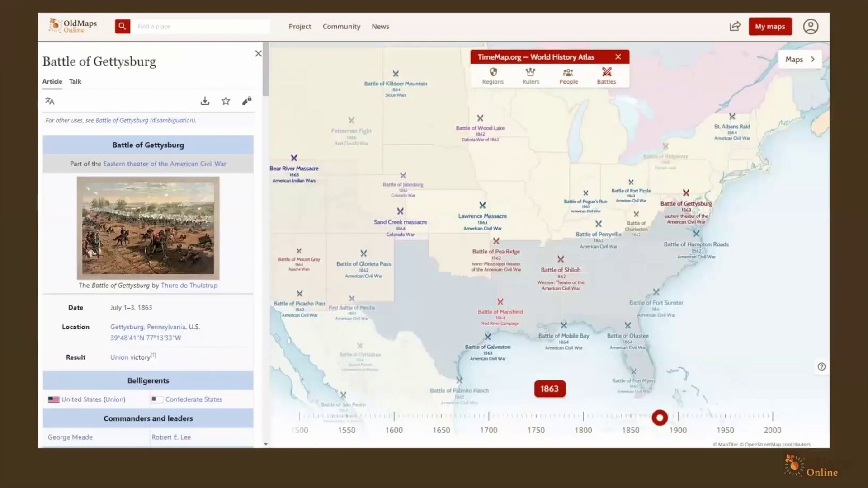Click the St. Albans Raid marker

click(x=732, y=116)
